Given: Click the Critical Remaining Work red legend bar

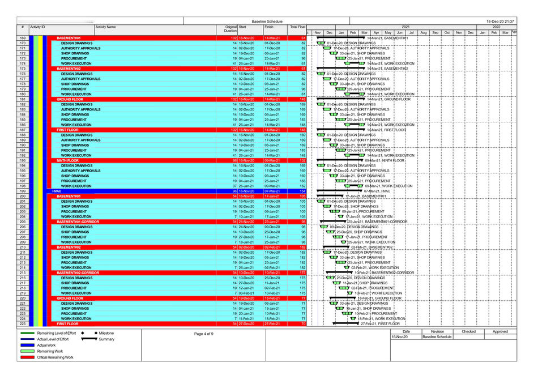Looking at the screenshot, I should pyautogui.click(x=27, y=357).
